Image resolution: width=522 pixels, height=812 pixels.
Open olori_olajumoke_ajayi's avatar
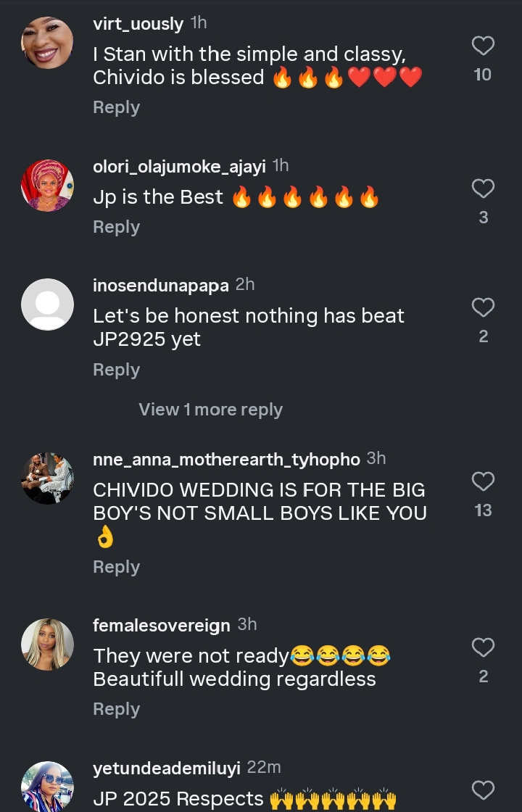pos(47,186)
